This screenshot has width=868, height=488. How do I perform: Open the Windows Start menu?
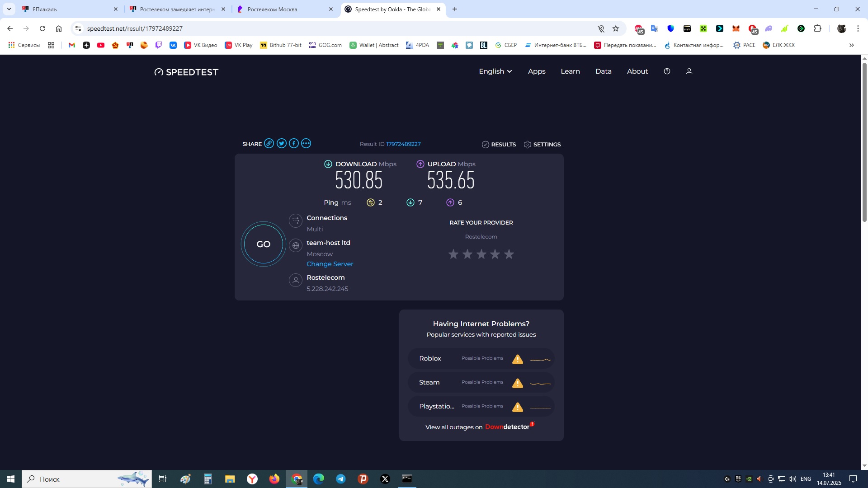[11, 479]
